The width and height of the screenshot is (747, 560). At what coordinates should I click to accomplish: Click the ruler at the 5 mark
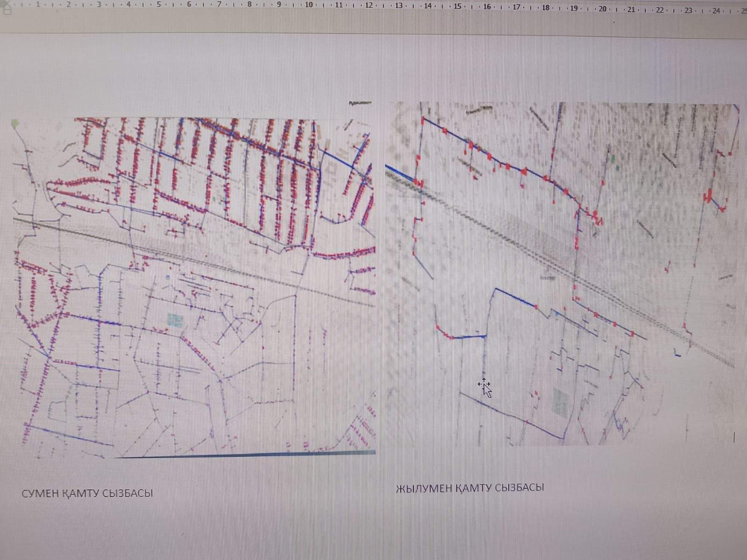click(x=159, y=5)
